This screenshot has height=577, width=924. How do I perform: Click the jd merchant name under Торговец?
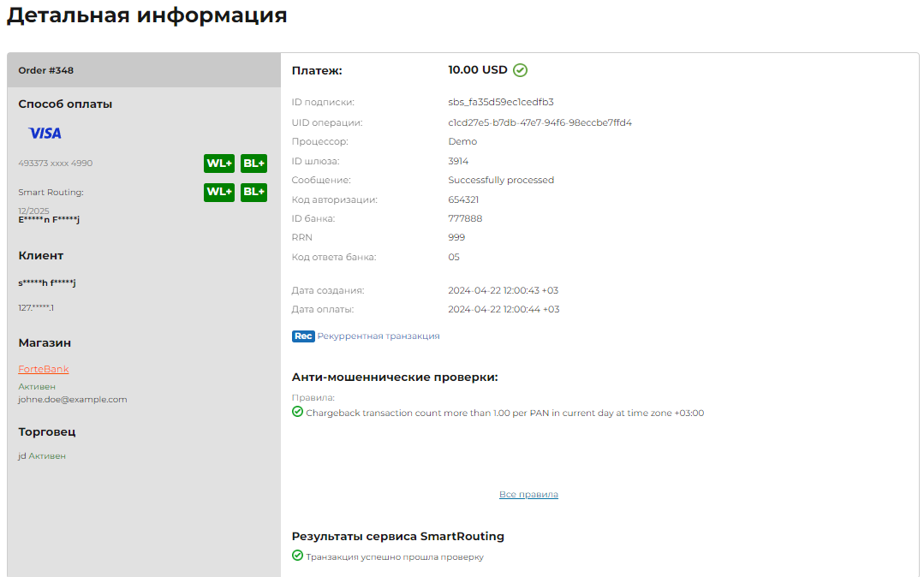[22, 456]
